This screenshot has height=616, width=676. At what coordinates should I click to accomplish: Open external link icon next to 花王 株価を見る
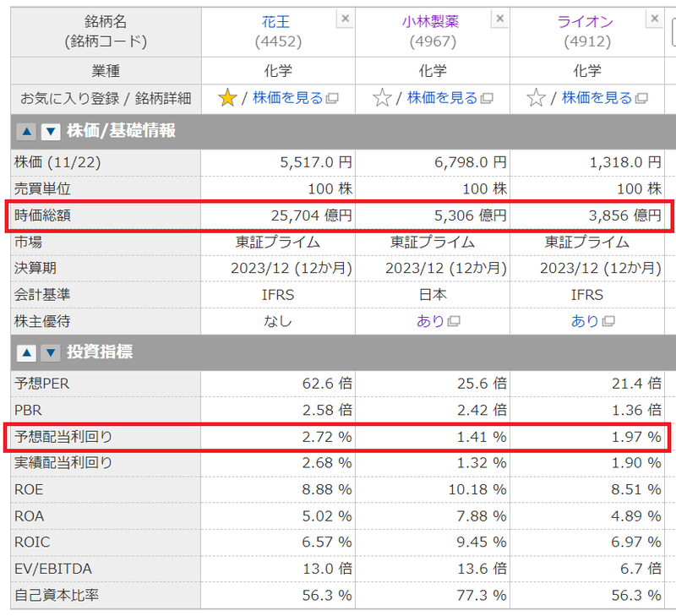pos(332,99)
